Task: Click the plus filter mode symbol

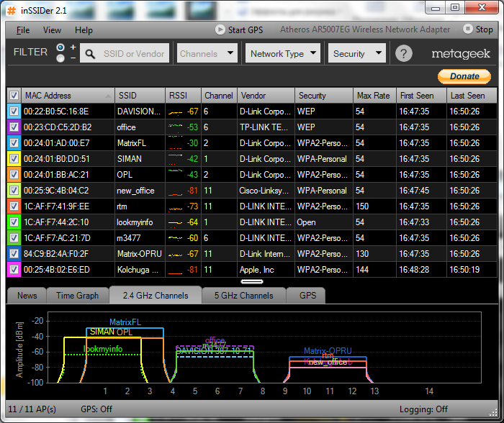Action: (x=73, y=47)
